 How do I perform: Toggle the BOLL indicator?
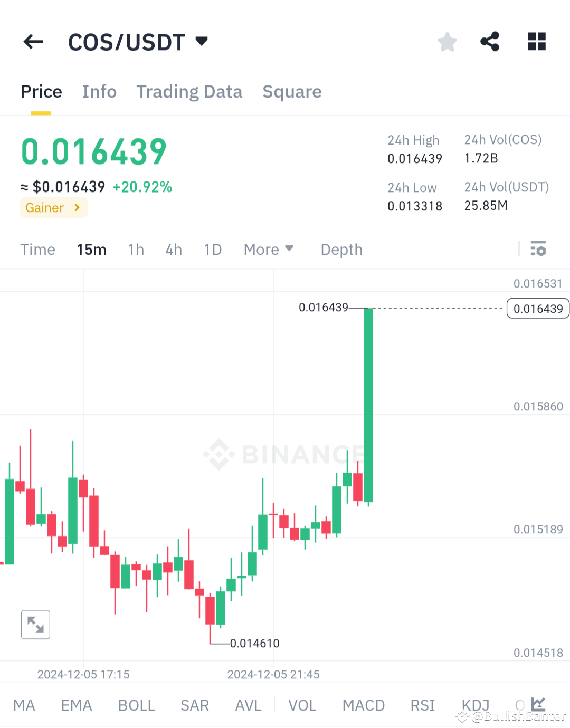coord(136,705)
